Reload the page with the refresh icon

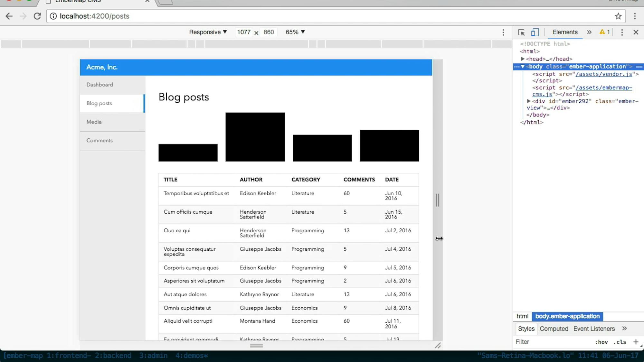pos(37,16)
